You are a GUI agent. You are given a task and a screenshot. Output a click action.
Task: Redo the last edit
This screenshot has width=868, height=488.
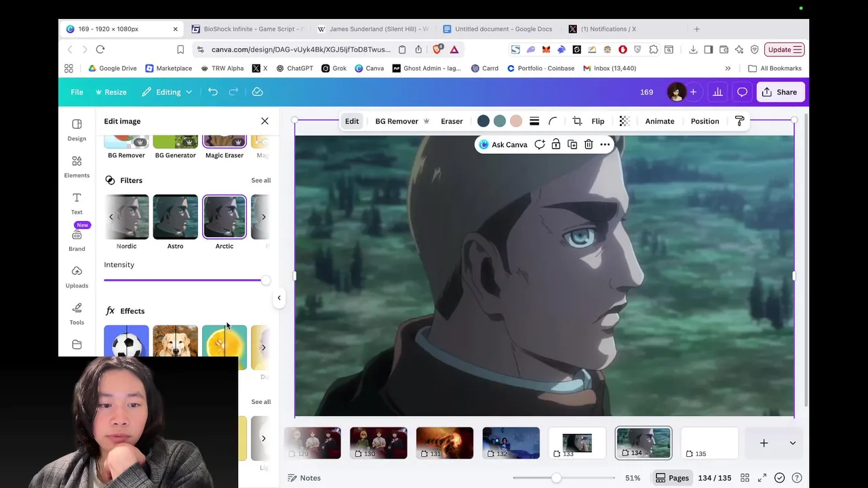pyautogui.click(x=234, y=92)
